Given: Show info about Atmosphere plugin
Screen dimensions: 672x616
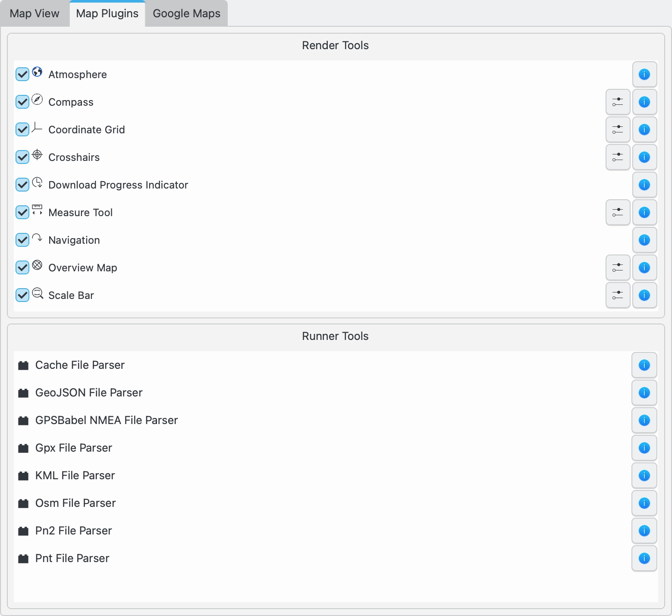Looking at the screenshot, I should [644, 74].
